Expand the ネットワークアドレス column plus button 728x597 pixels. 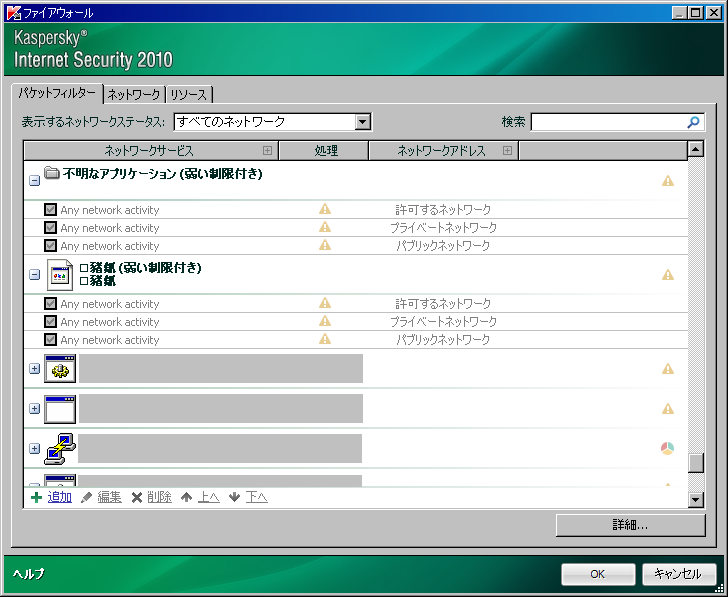507,150
